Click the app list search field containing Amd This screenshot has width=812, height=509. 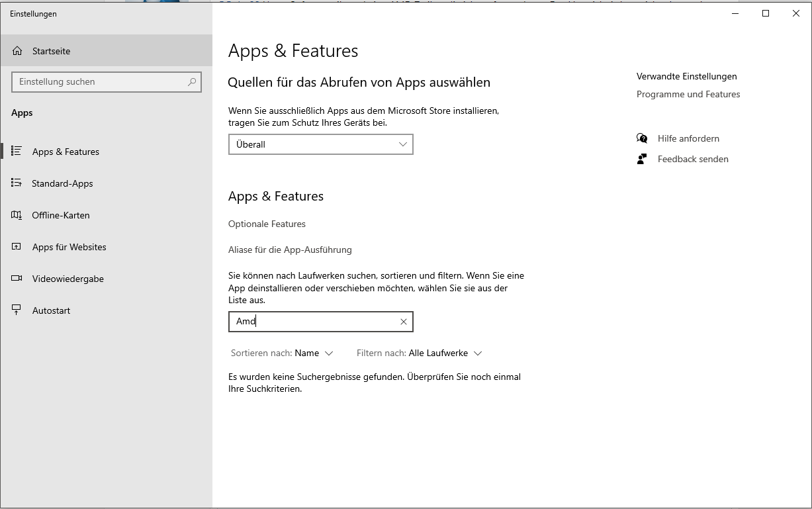[x=321, y=322]
